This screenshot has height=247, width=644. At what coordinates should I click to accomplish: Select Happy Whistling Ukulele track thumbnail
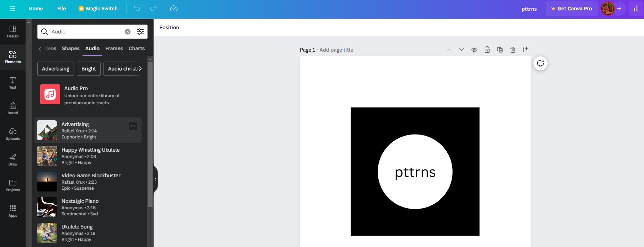click(47, 156)
